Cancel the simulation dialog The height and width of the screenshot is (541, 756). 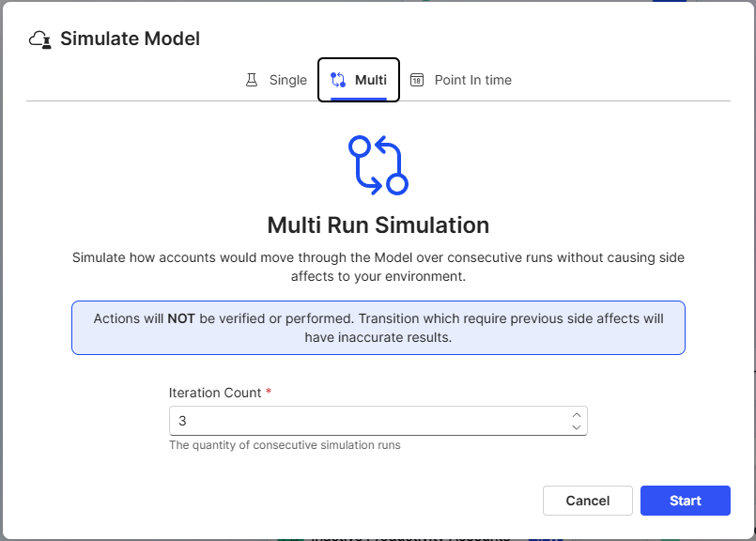tap(588, 501)
